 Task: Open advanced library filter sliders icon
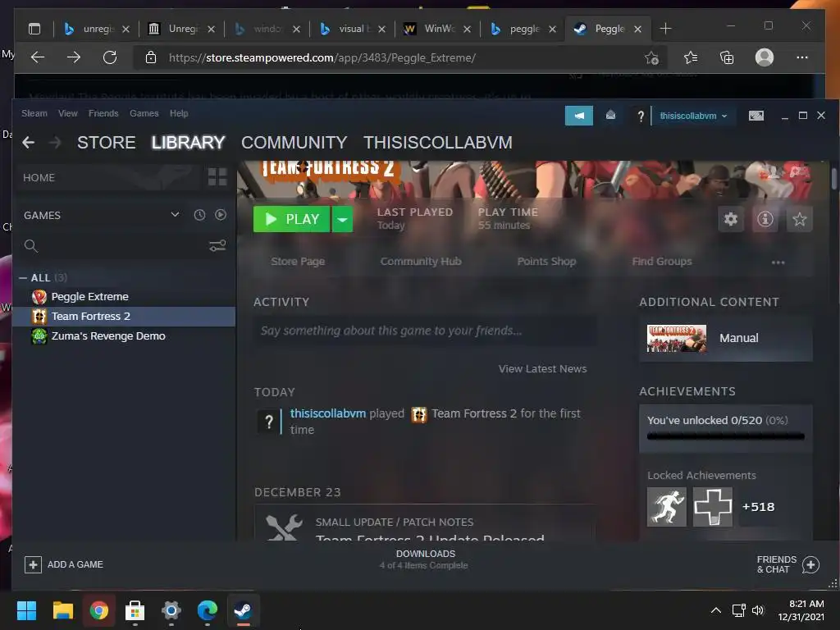(217, 246)
